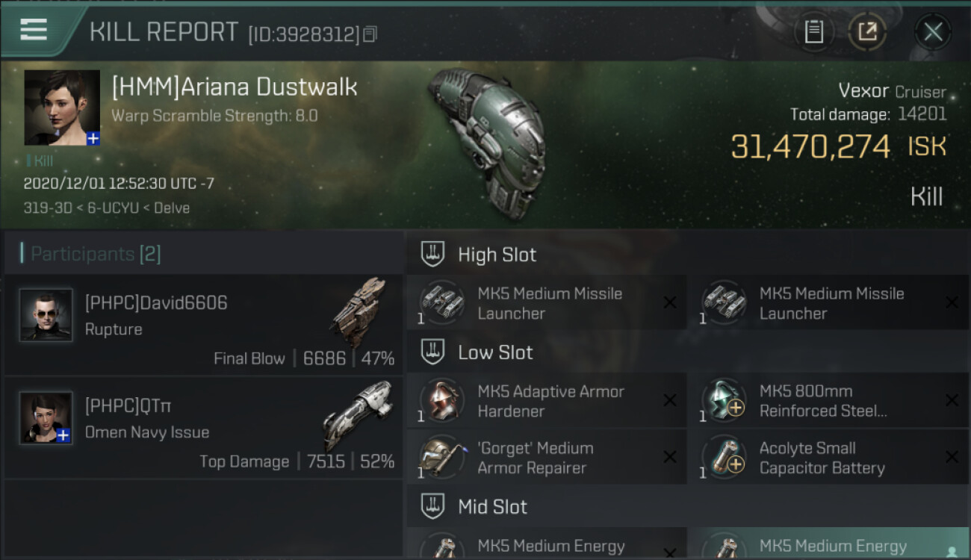This screenshot has width=971, height=560.
Task: Expand MK5 800mm Reinforced Steel plus icon
Action: 735,408
